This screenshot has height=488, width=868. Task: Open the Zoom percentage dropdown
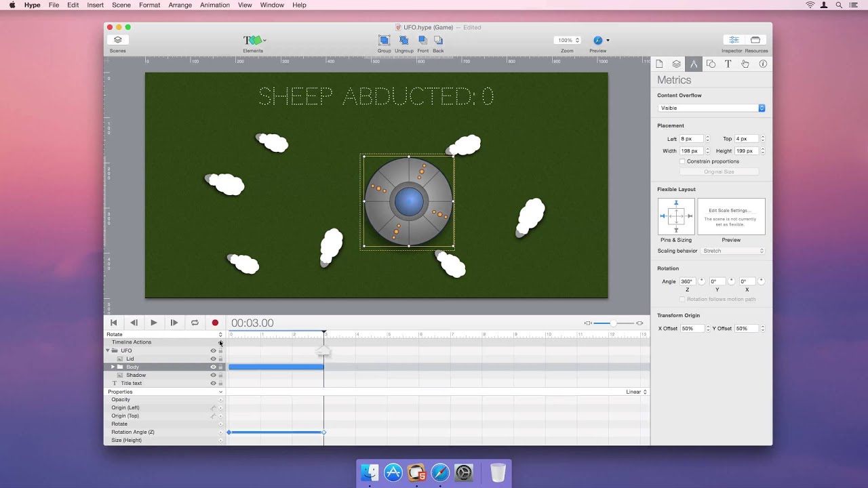tap(568, 40)
